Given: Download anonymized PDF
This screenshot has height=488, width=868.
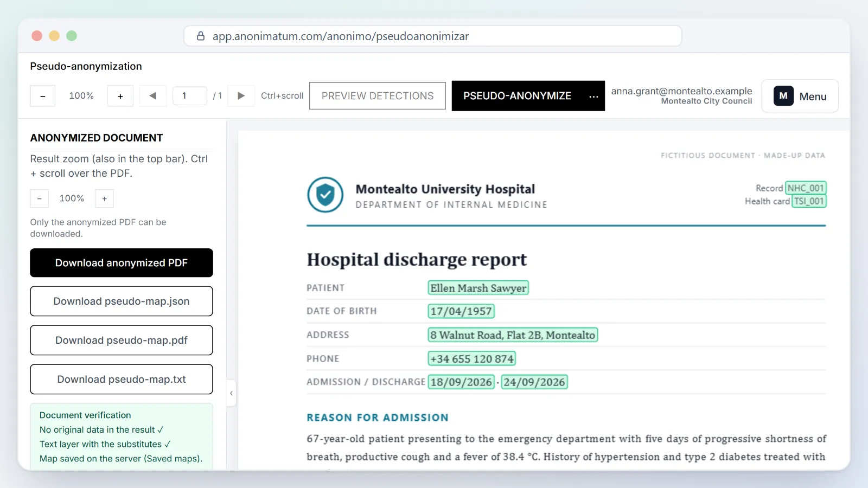Looking at the screenshot, I should tap(122, 263).
